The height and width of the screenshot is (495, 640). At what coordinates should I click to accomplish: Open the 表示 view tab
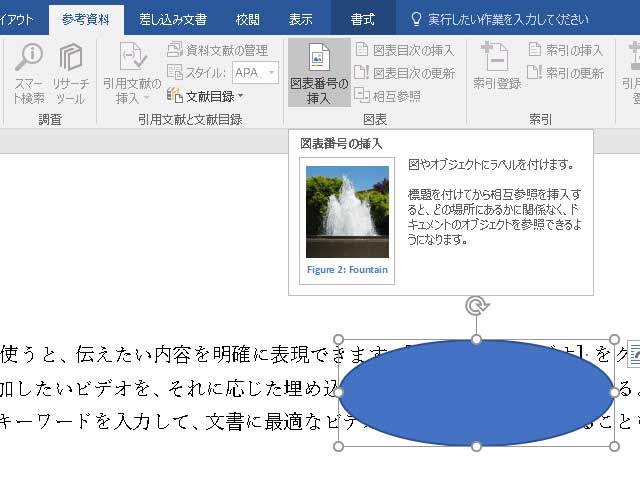pyautogui.click(x=300, y=19)
